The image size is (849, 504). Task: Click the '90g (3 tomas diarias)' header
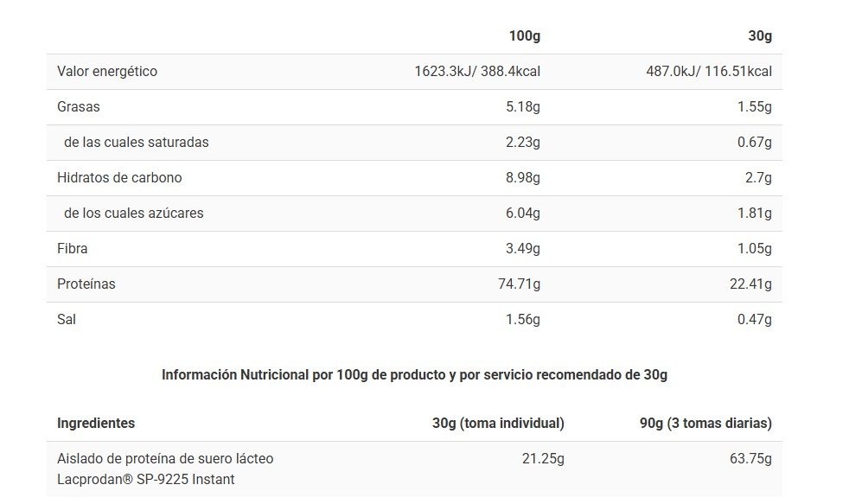point(705,424)
